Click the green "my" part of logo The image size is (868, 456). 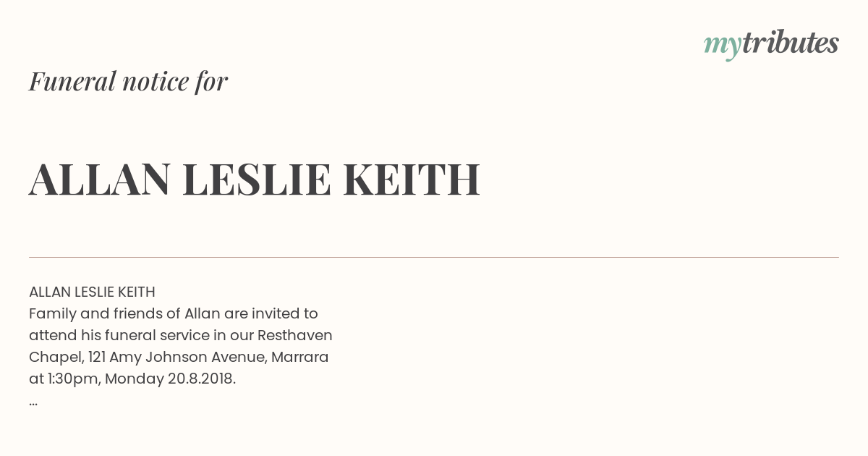tap(723, 46)
